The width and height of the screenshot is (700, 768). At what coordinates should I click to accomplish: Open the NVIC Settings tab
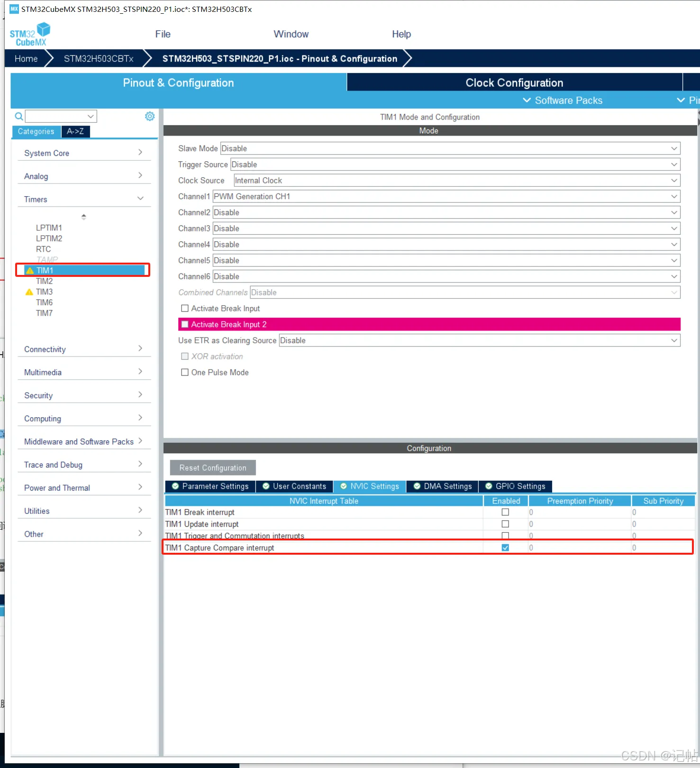point(370,486)
